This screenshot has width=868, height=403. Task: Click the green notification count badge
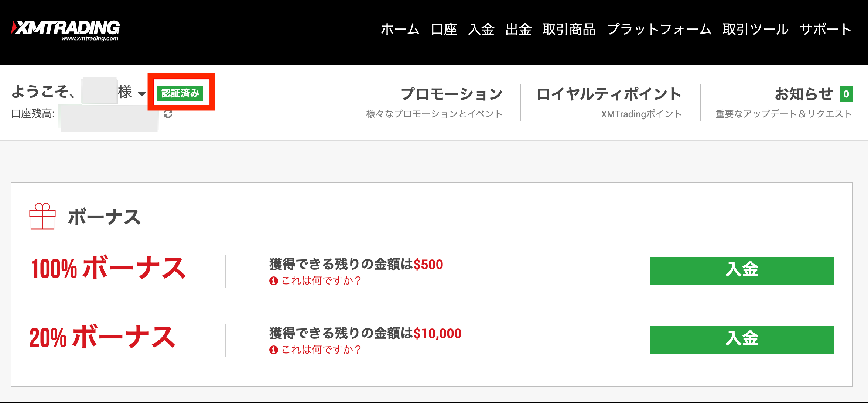point(846,94)
